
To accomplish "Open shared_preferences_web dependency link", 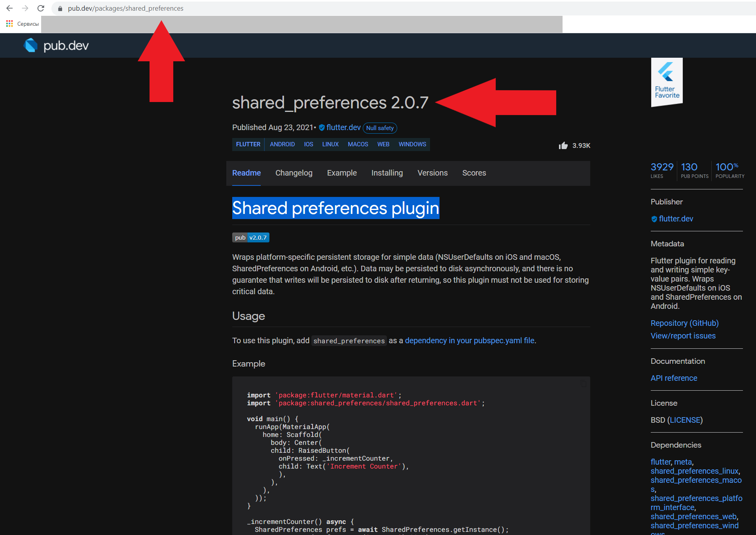I will click(x=693, y=516).
